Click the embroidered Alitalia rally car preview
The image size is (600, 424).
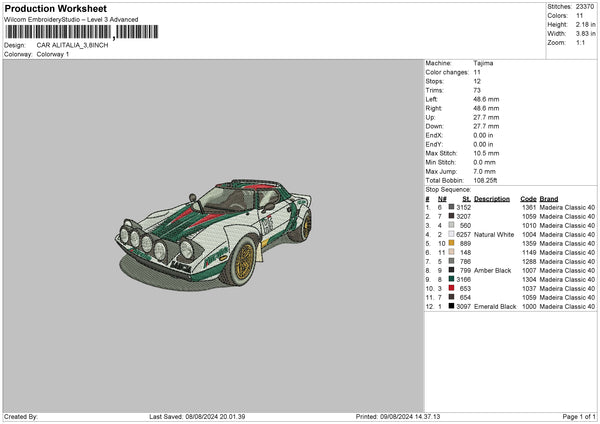click(x=214, y=233)
